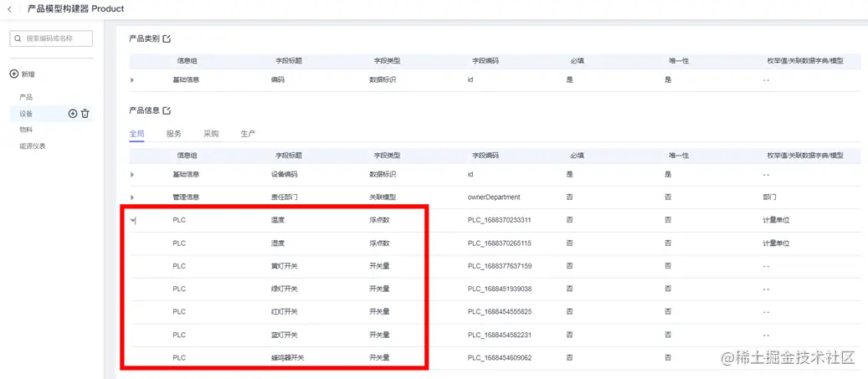This screenshot has width=868, height=379.
Task: Click field code PLC_1688370265115
Action: point(500,243)
